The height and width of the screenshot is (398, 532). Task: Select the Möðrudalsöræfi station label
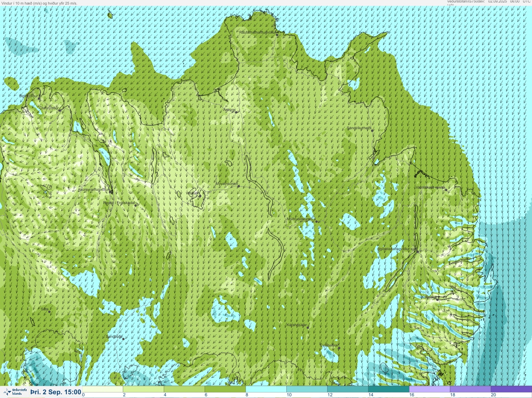coord(301,219)
